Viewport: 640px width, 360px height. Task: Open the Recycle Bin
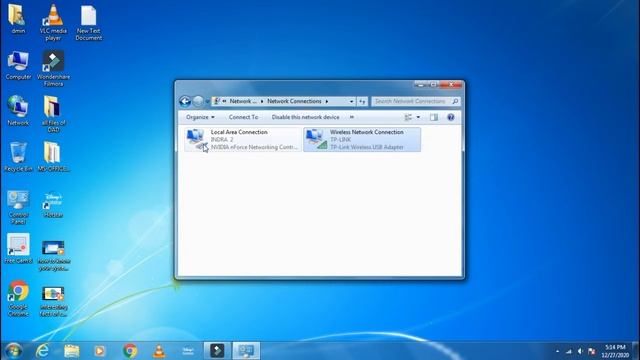pos(18,157)
